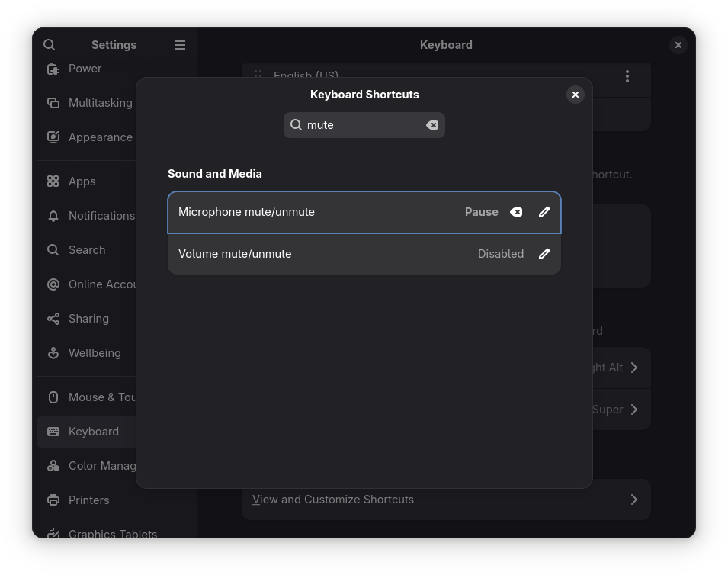Viewport: 728px width, 575px height.
Task: Edit the Volume mute/unmute shortcut
Action: tap(544, 254)
